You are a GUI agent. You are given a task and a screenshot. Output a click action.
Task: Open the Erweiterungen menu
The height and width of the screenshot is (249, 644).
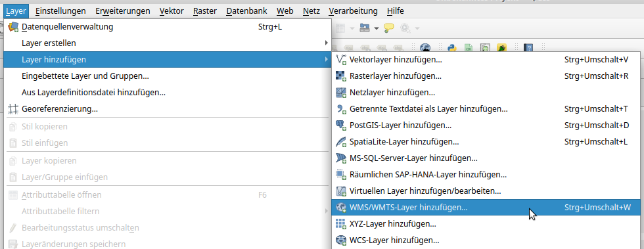tap(123, 11)
